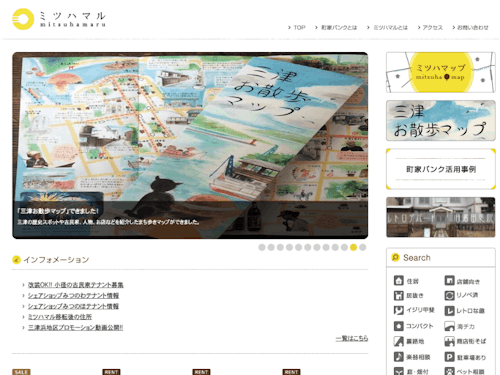Open シェアショップみつのわテナント情報 link
The width and height of the screenshot is (500, 375).
coord(73,296)
